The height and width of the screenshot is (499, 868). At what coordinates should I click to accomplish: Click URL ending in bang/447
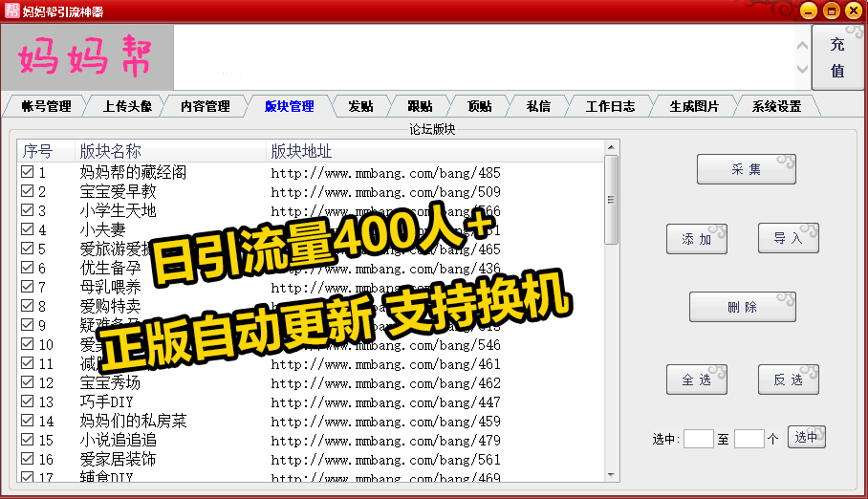[x=385, y=402]
